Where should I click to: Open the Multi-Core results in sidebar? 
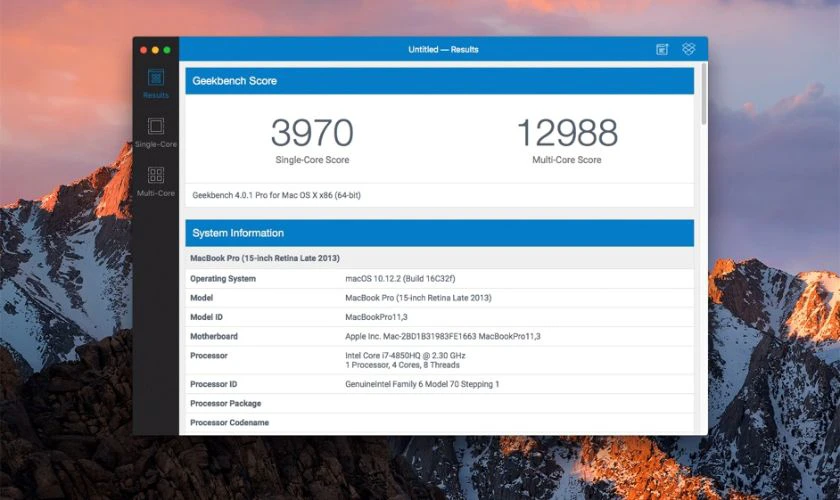coord(156,182)
